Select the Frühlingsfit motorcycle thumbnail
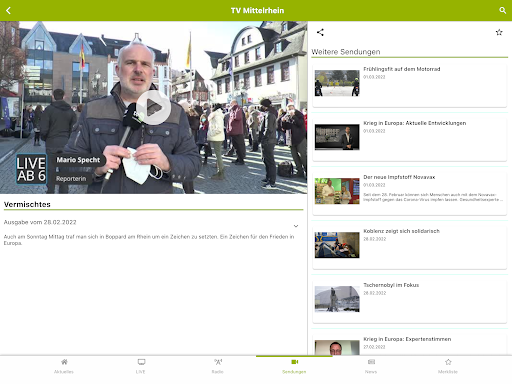 (x=337, y=83)
